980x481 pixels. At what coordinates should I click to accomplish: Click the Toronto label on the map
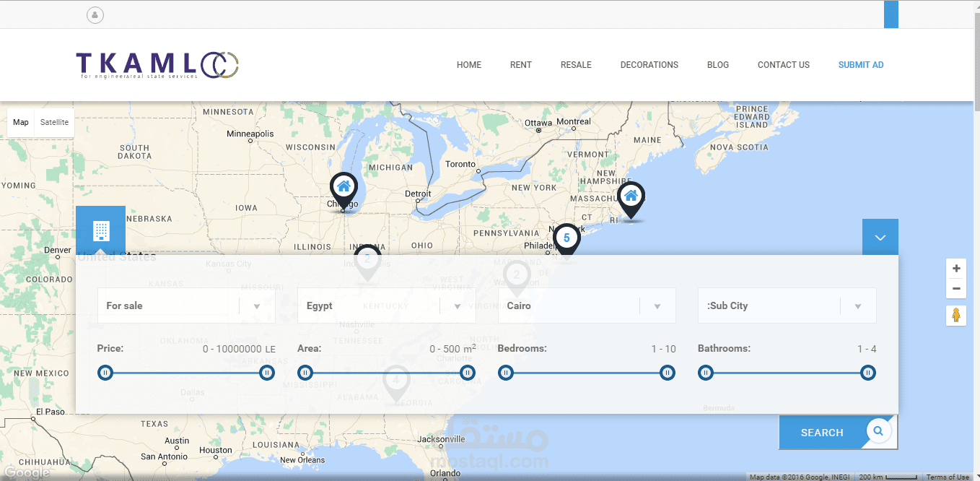(x=460, y=164)
